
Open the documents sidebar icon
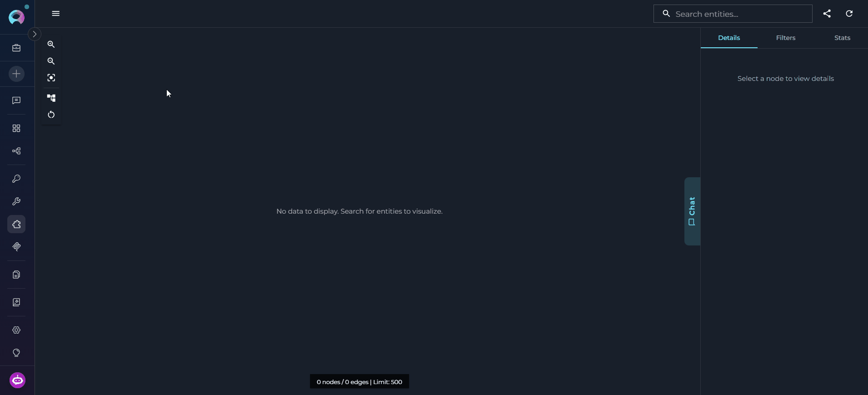tap(16, 275)
